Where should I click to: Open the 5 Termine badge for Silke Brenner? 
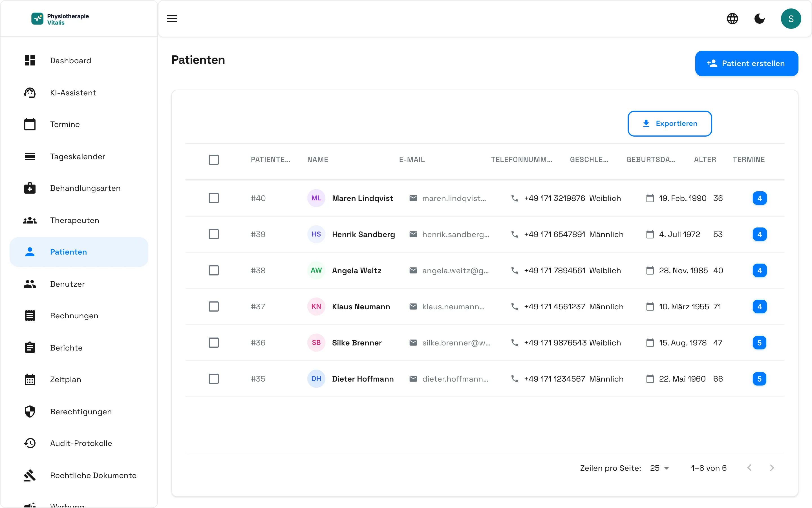tap(759, 343)
